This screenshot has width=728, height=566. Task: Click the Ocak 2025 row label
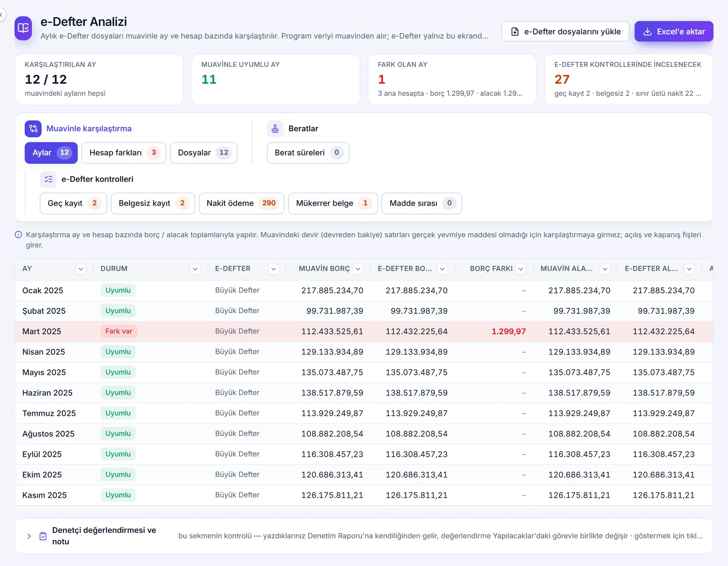tap(43, 291)
